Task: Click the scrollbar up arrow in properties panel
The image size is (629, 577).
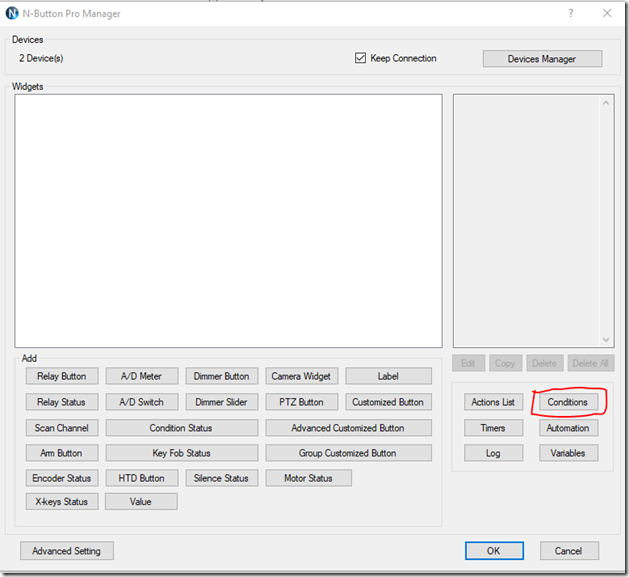Action: [x=606, y=103]
